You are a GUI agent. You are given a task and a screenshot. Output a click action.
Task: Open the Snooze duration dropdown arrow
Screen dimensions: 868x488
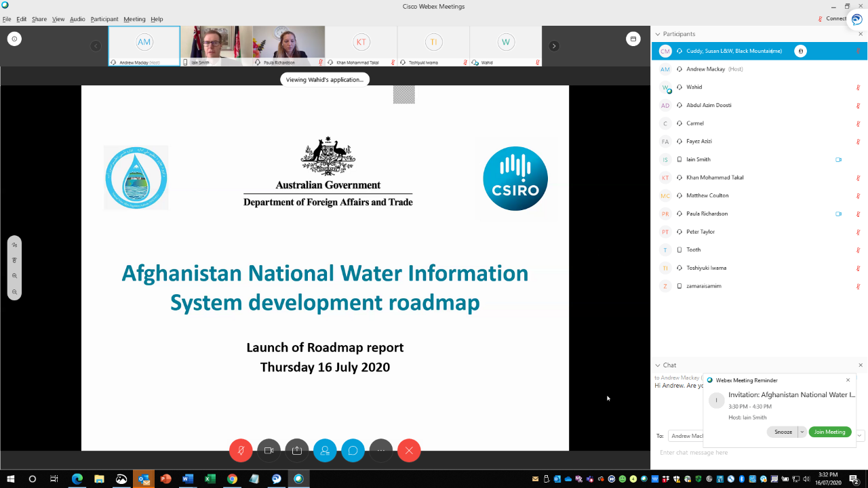click(x=802, y=432)
